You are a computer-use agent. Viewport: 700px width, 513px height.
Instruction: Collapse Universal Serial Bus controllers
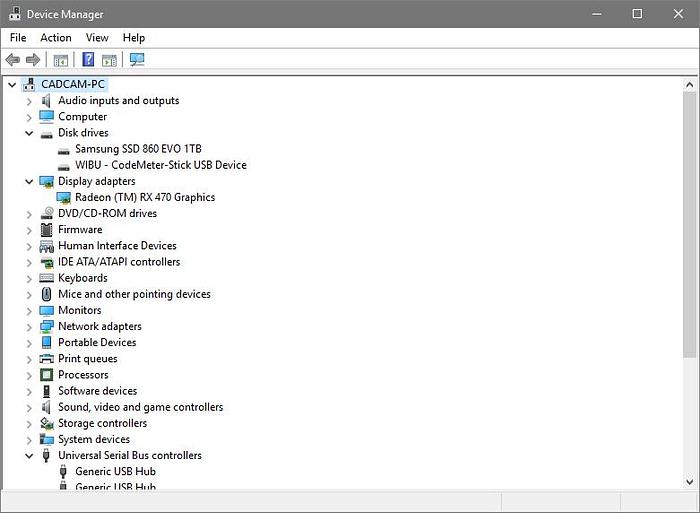(29, 456)
